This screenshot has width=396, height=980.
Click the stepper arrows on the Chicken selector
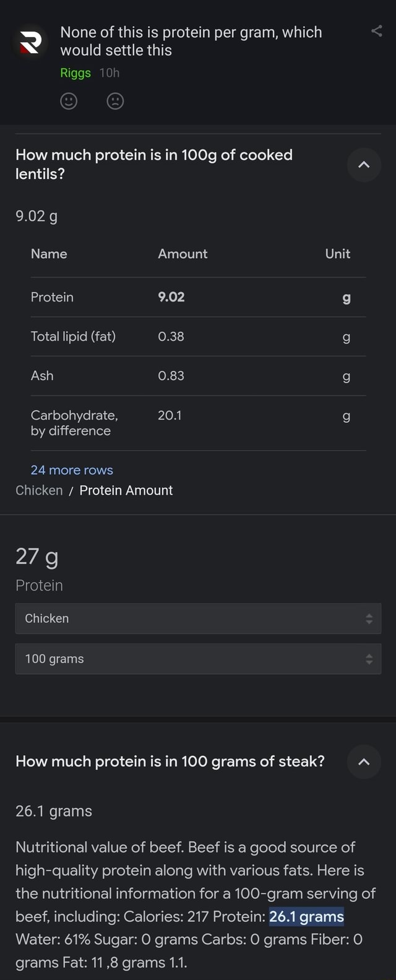(x=369, y=618)
